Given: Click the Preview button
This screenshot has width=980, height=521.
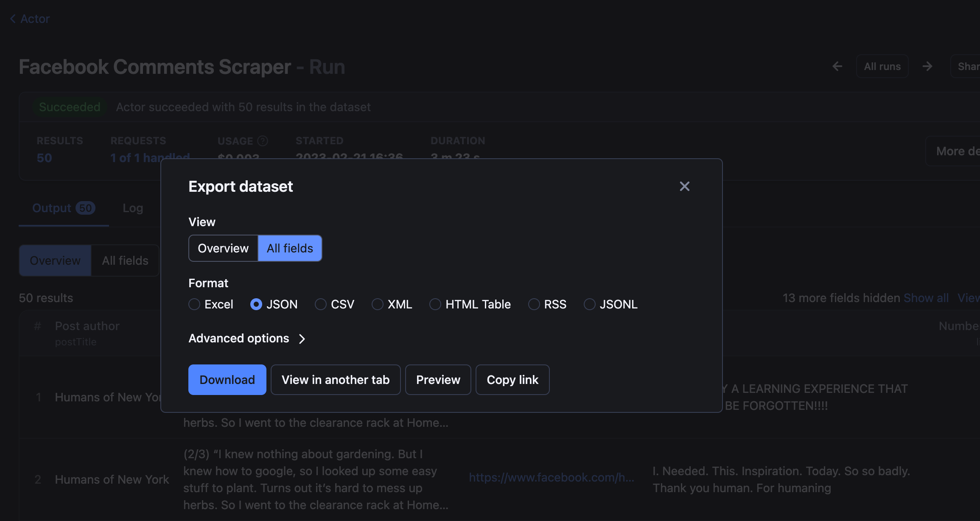Looking at the screenshot, I should coord(438,380).
